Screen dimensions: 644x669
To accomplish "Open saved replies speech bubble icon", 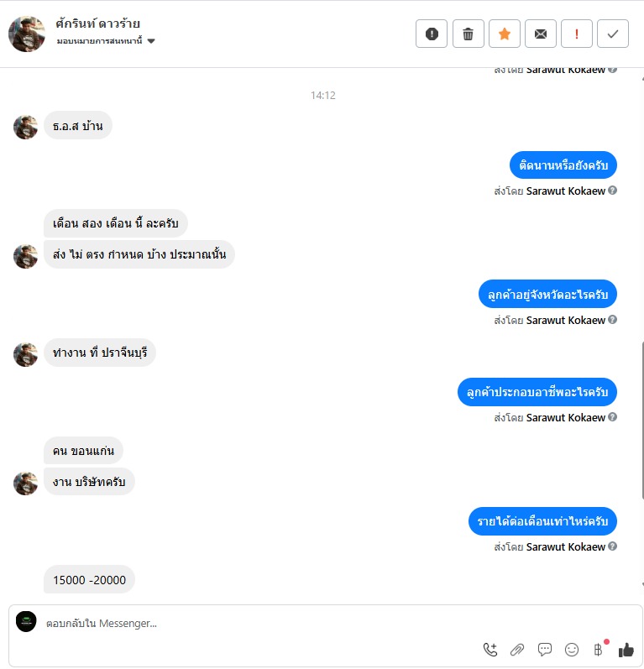I will tap(545, 650).
